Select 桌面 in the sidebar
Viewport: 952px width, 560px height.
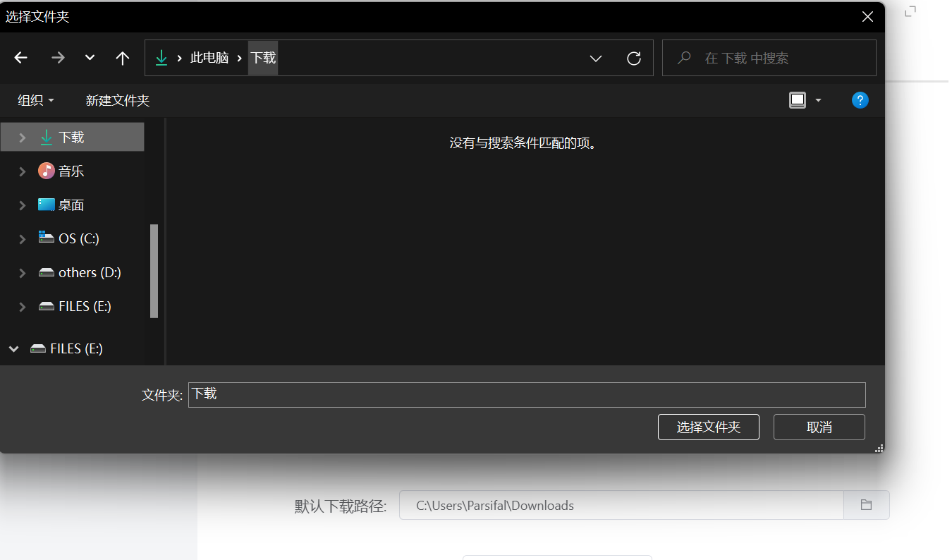click(70, 204)
